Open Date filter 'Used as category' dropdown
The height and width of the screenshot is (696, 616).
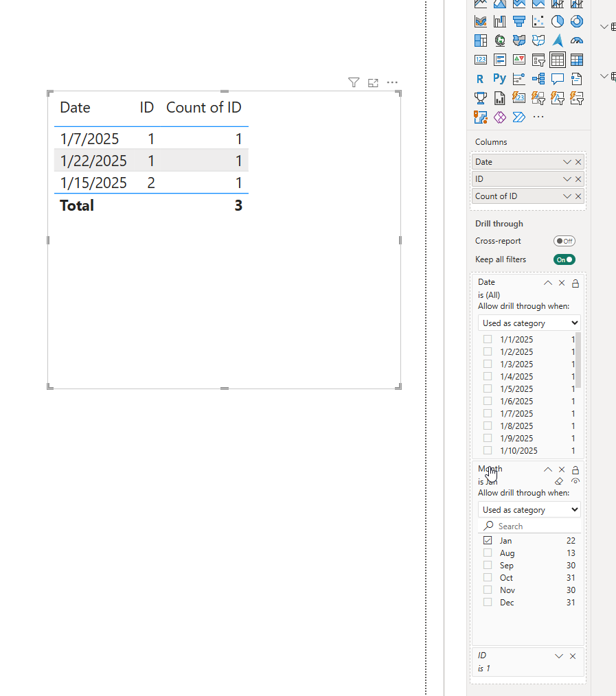tap(529, 323)
